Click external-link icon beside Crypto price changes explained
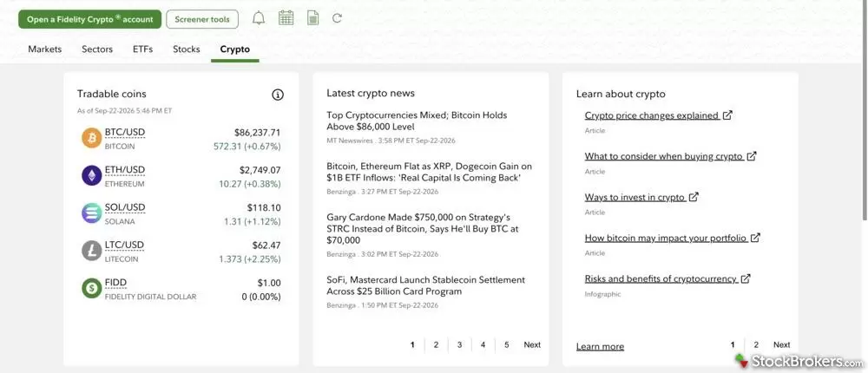868x373 pixels. (x=728, y=115)
